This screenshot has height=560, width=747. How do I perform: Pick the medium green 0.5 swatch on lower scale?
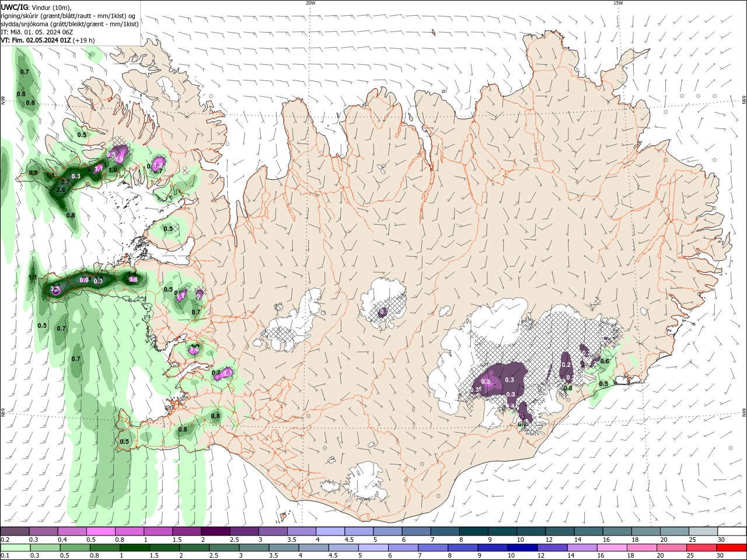coord(75,548)
